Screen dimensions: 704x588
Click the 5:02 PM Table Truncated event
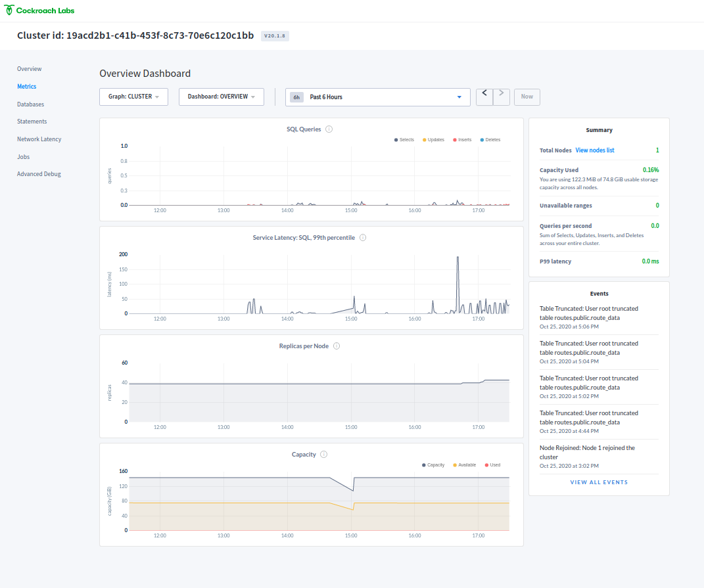[x=599, y=387]
